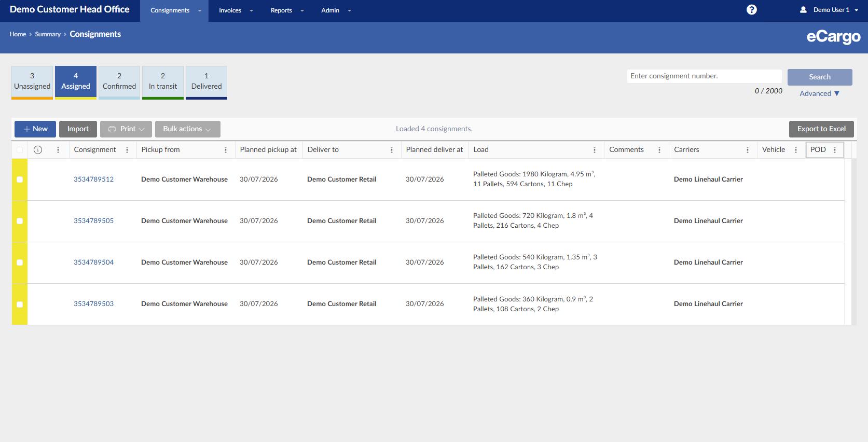Click the info icon in table header
This screenshot has width=868, height=442.
38,150
